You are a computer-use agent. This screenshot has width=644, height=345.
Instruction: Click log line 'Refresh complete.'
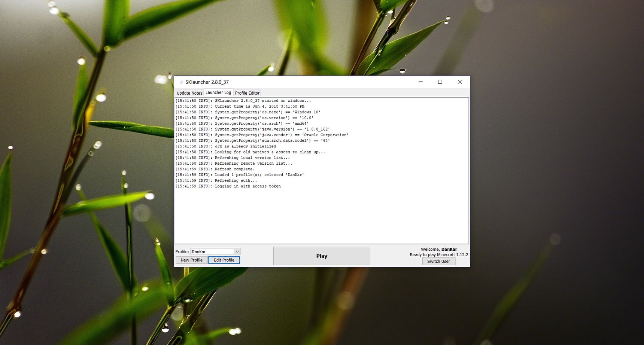point(215,169)
